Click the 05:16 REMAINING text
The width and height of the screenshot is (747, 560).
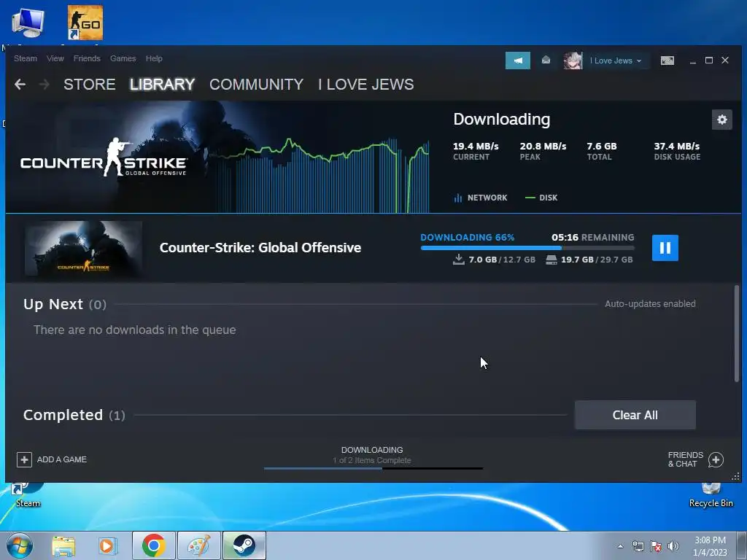coord(592,237)
